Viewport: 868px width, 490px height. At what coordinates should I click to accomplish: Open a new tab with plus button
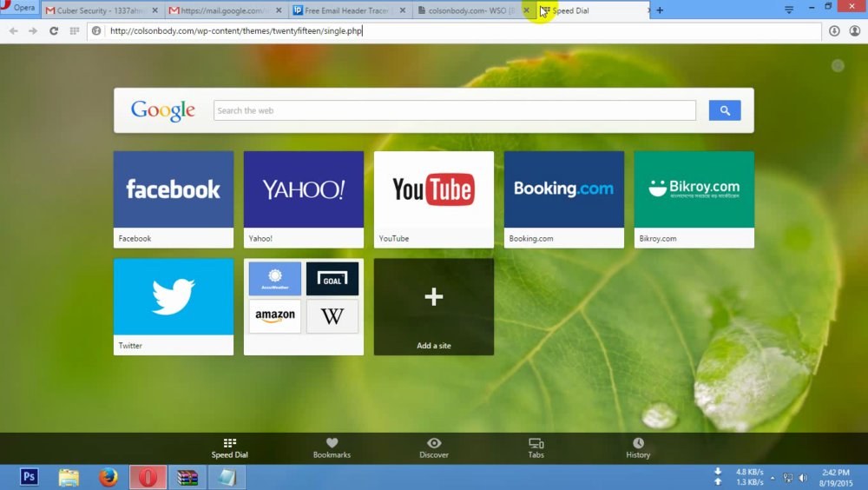click(660, 10)
